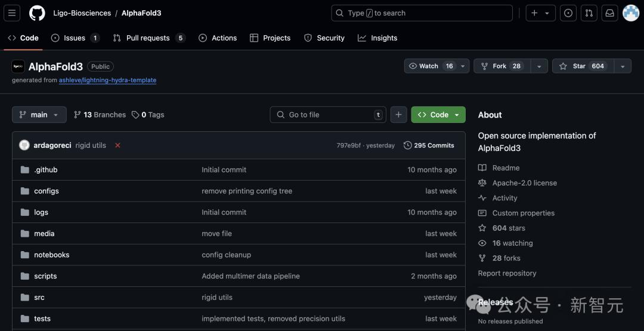Open the ashleve/lightning-hydra-template link
The height and width of the screenshot is (331, 644).
click(107, 80)
